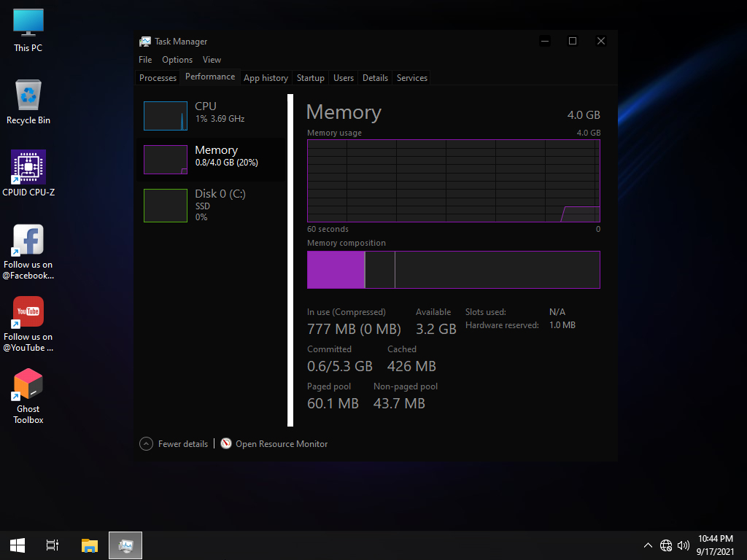Click the 426 MB cached value

[x=411, y=366]
